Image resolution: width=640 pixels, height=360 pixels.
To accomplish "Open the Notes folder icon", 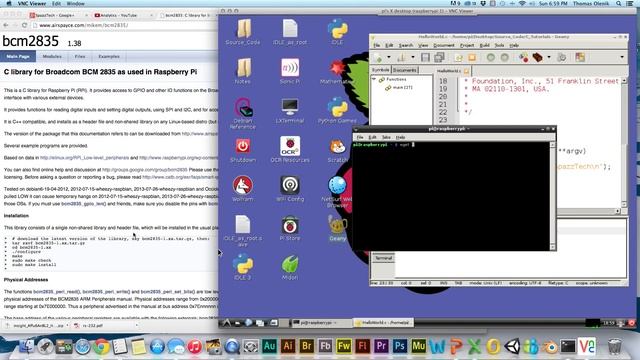I will coord(243,71).
